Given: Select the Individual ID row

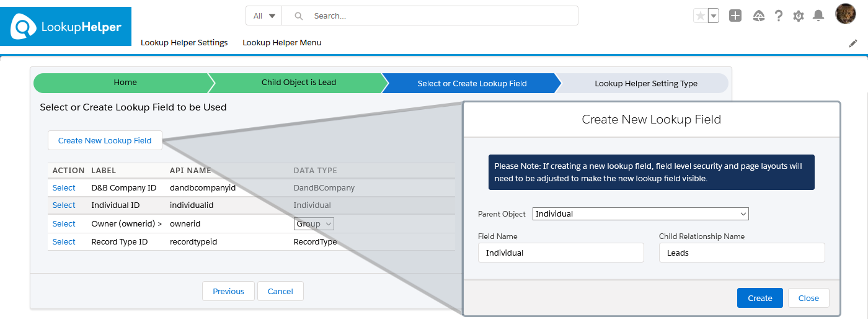Looking at the screenshot, I should [x=64, y=205].
